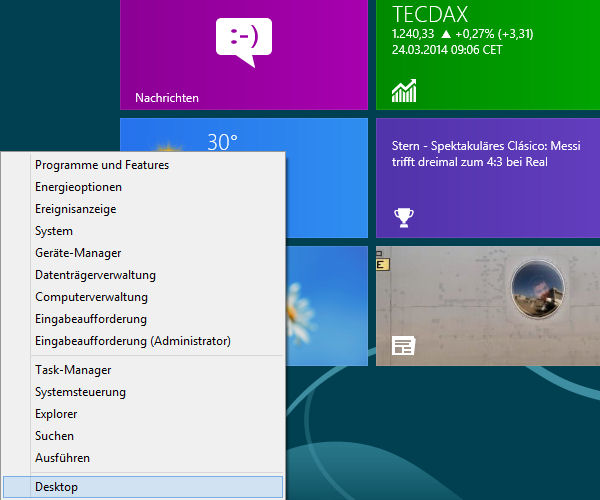600x500 pixels.
Task: Open Task-Manager from the menu
Action: click(x=73, y=370)
